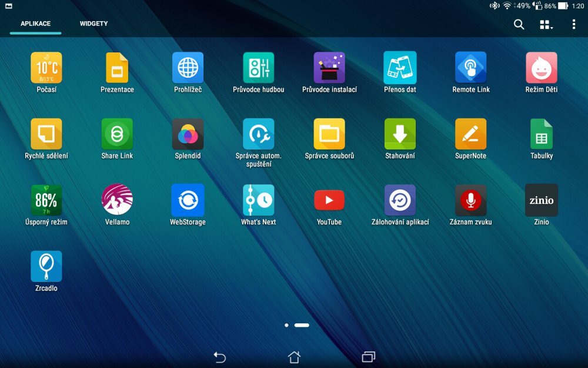This screenshot has height=368, width=588.
Task: Switch to the WIDGETY tab
Action: tap(93, 24)
